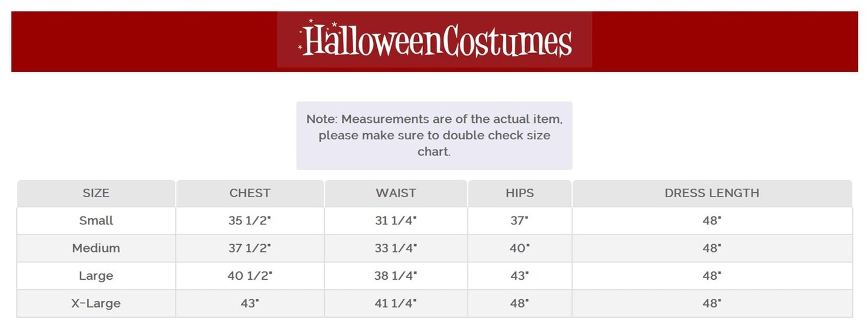
Task: Click the HIPS column header
Action: pyautogui.click(x=520, y=194)
